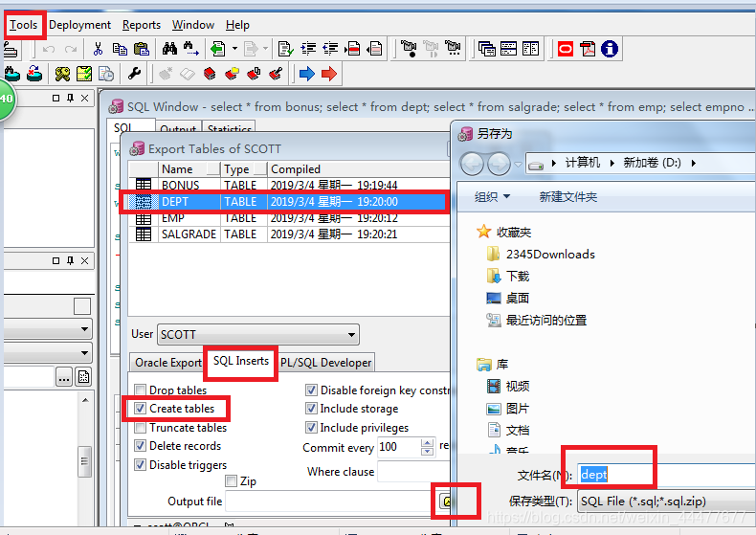
Task: Click the Comment selection red-line icon
Action: [x=352, y=49]
